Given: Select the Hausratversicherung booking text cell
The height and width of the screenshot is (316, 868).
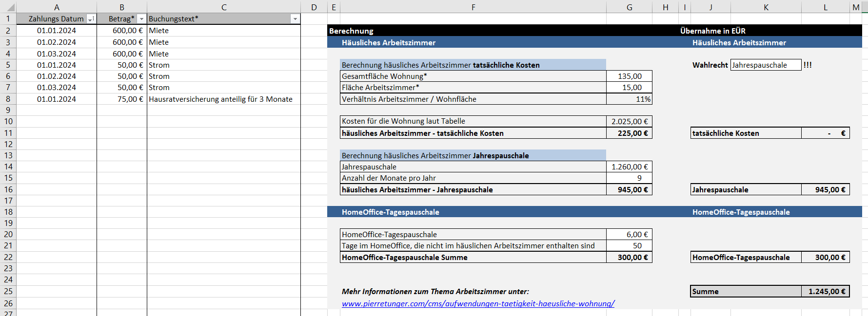Looking at the screenshot, I should coord(223,99).
